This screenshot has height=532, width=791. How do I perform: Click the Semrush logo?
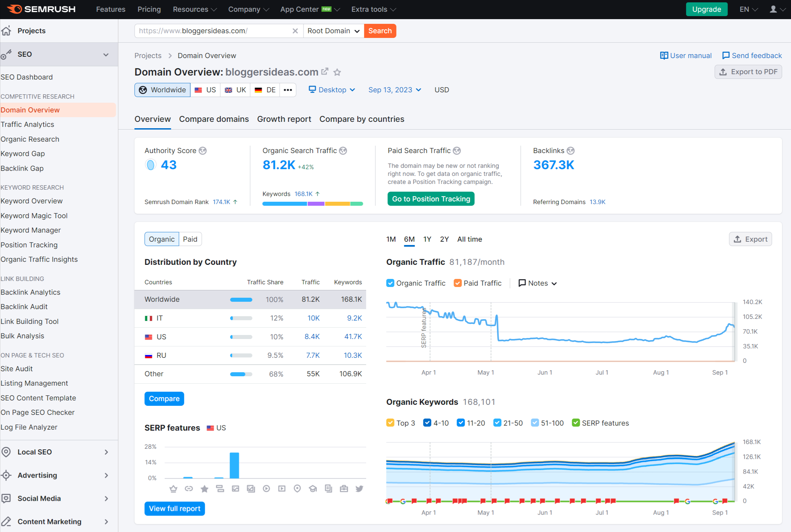click(41, 9)
